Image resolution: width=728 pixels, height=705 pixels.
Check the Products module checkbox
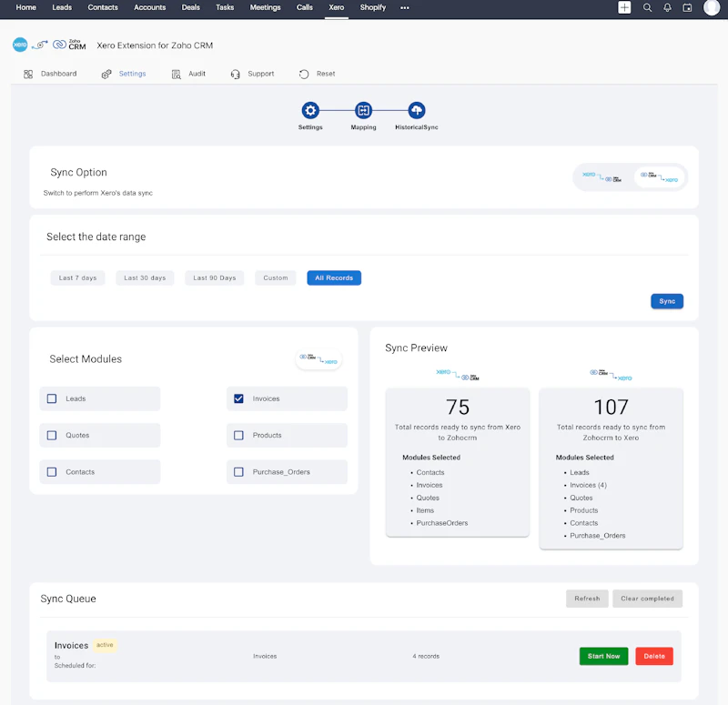238,436
